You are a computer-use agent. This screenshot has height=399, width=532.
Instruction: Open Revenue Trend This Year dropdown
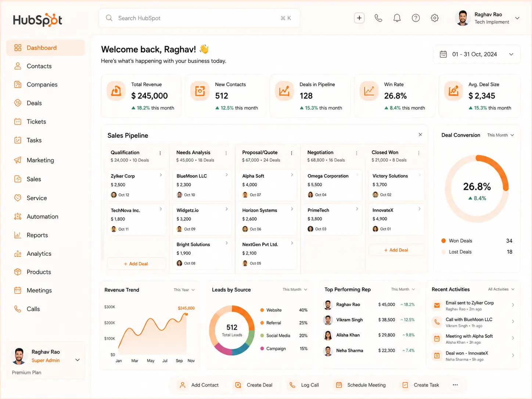tap(184, 290)
